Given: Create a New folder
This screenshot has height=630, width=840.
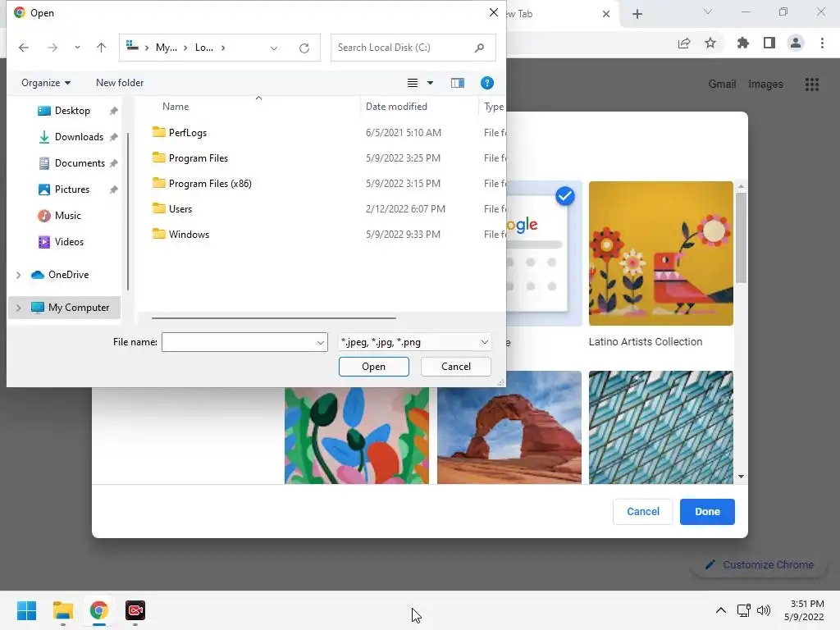Looking at the screenshot, I should click(x=120, y=83).
